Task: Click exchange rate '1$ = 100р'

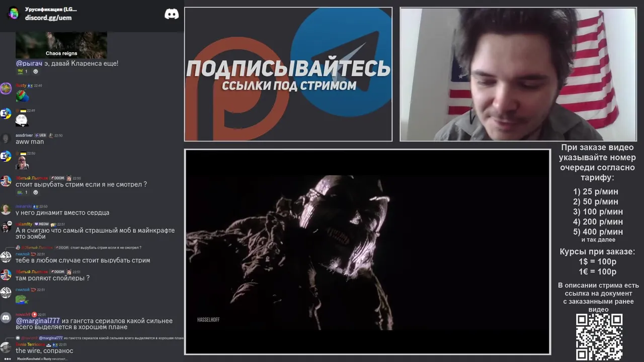Action: [x=597, y=262]
